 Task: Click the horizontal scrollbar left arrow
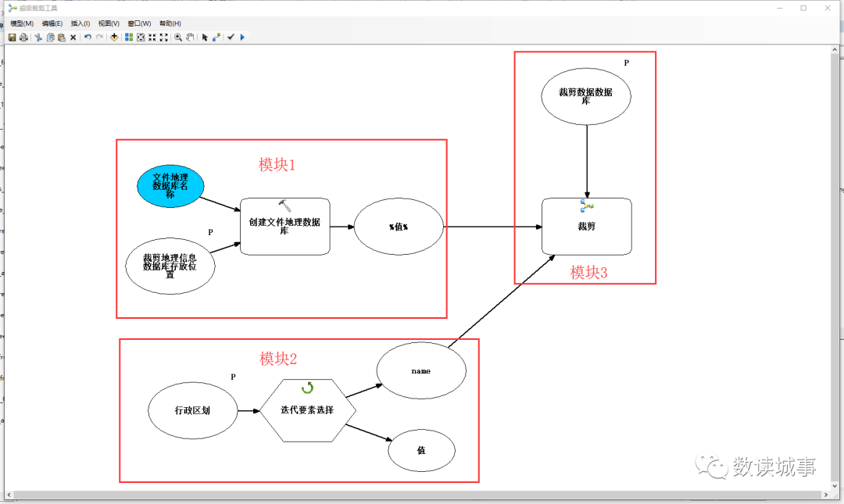9,495
